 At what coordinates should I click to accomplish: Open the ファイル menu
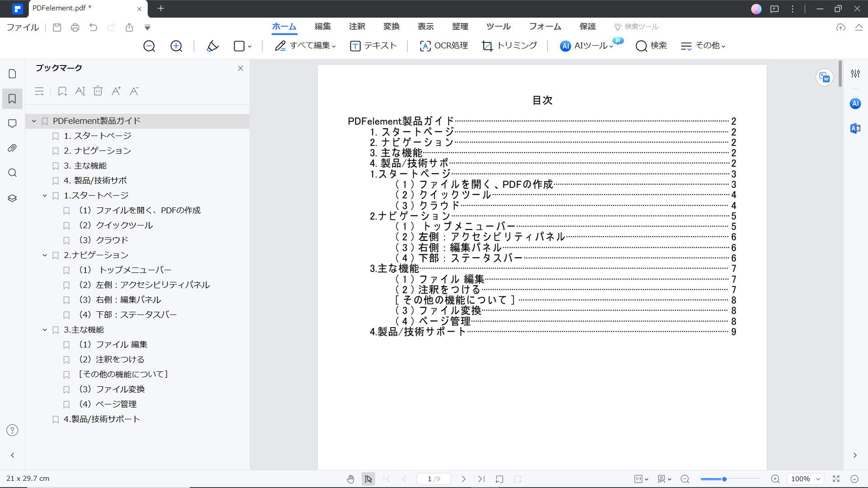click(23, 28)
